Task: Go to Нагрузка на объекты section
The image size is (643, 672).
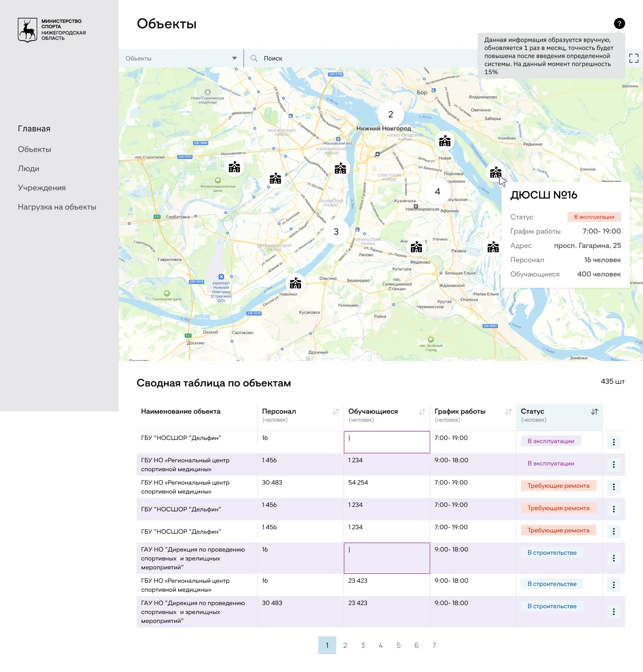Action: (57, 207)
